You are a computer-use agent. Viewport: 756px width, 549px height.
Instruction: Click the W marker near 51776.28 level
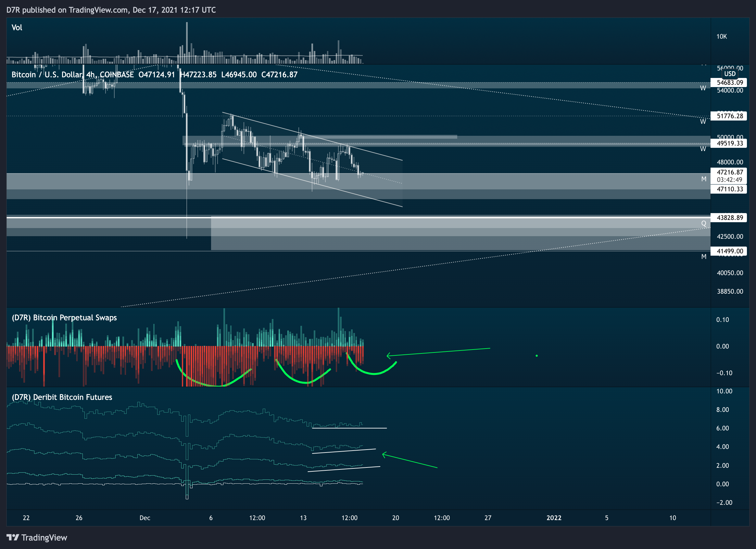[x=703, y=122]
